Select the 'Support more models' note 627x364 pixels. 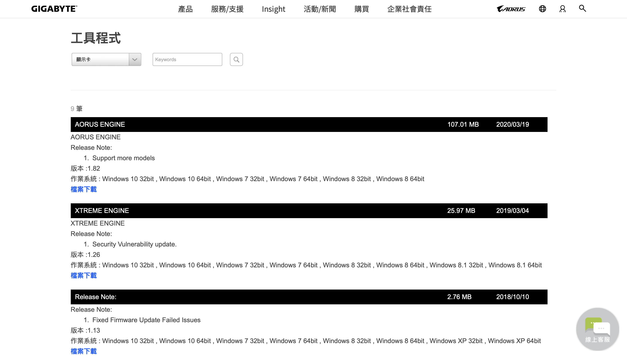[123, 158]
